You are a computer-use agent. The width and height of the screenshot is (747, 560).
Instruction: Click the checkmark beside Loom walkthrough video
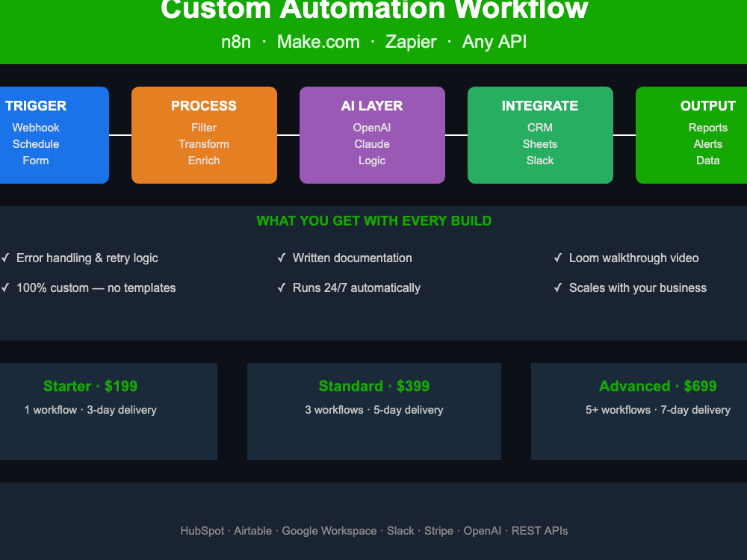558,258
